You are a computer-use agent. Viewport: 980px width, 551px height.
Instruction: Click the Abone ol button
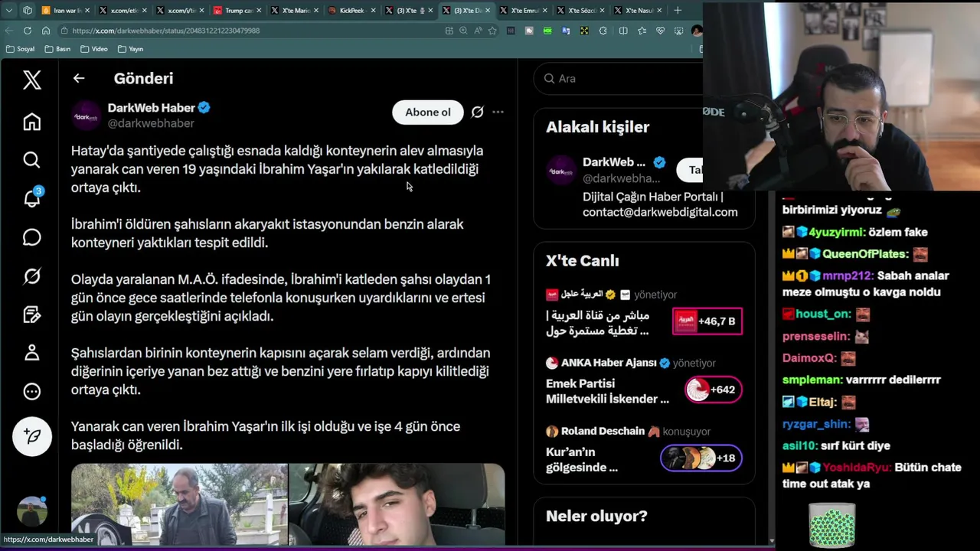point(428,112)
